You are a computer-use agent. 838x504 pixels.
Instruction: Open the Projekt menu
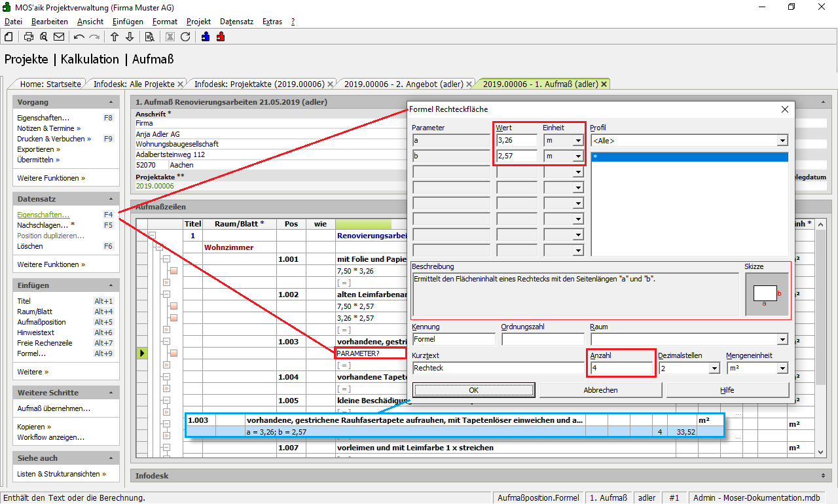point(198,22)
